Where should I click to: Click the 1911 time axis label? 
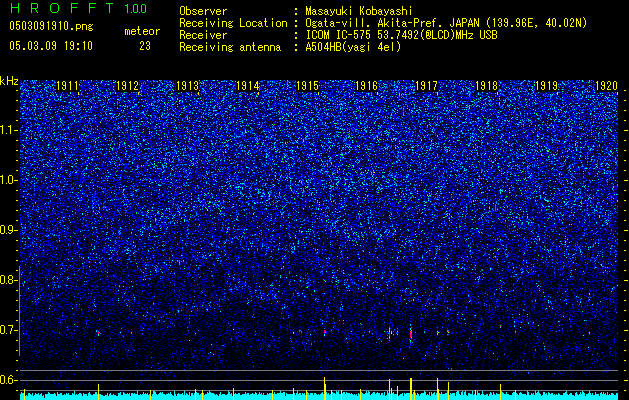(x=67, y=85)
